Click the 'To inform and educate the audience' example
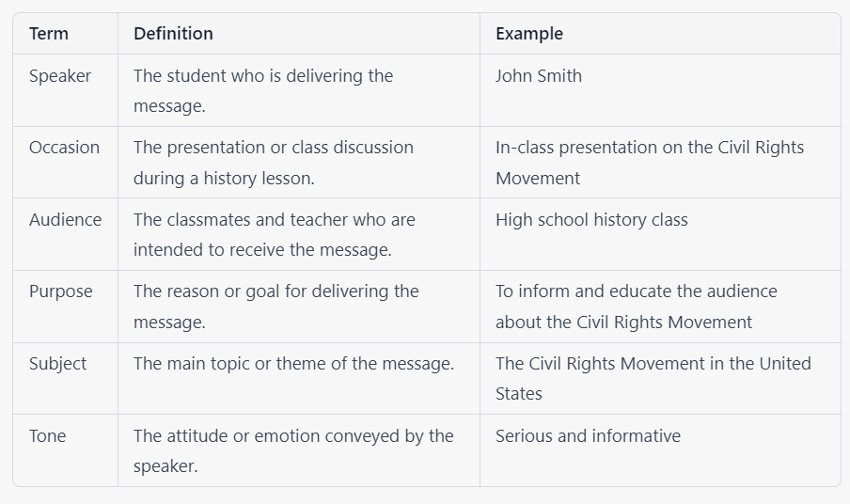850x504 pixels. pyautogui.click(x=637, y=291)
